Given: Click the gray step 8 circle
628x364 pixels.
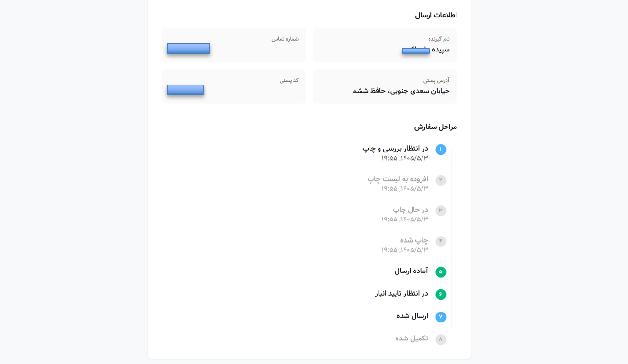Looking at the screenshot, I should pyautogui.click(x=440, y=339).
